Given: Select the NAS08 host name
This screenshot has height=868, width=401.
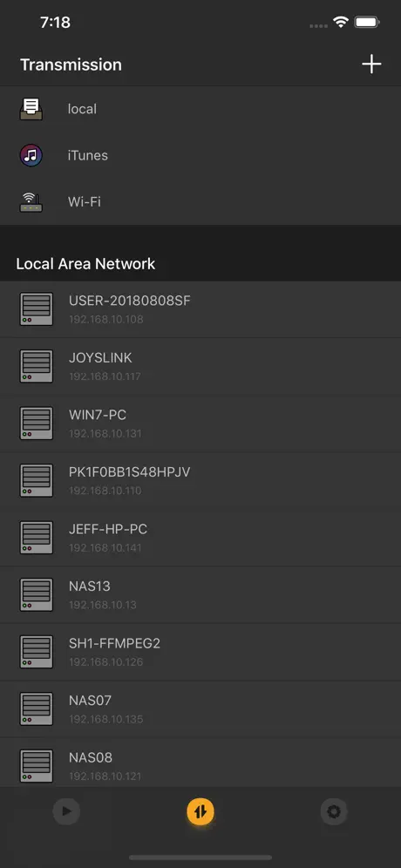Looking at the screenshot, I should pyautogui.click(x=91, y=758).
